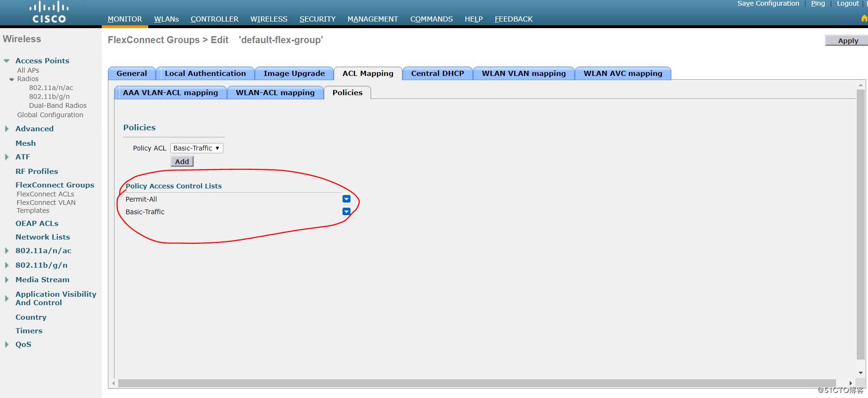Switch to WLAN VLAN mapping tab

524,74
